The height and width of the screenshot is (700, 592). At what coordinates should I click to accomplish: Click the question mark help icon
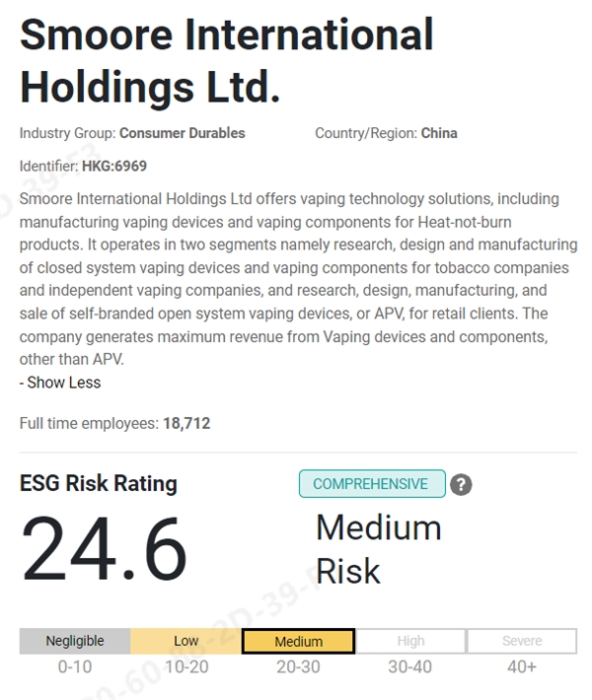pos(461,484)
